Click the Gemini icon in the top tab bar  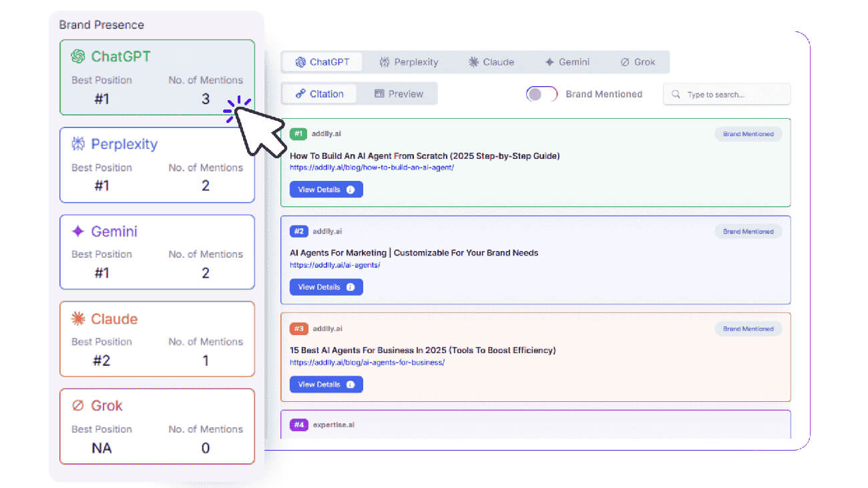pos(550,62)
